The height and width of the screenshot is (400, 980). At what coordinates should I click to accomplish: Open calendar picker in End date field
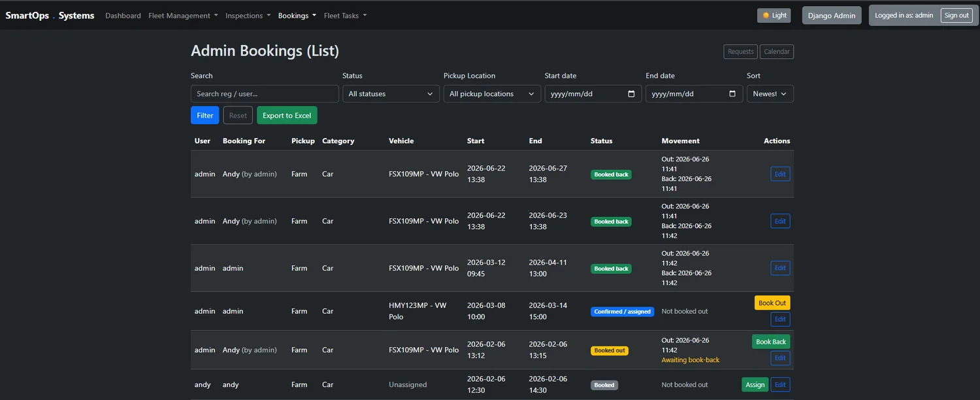732,94
